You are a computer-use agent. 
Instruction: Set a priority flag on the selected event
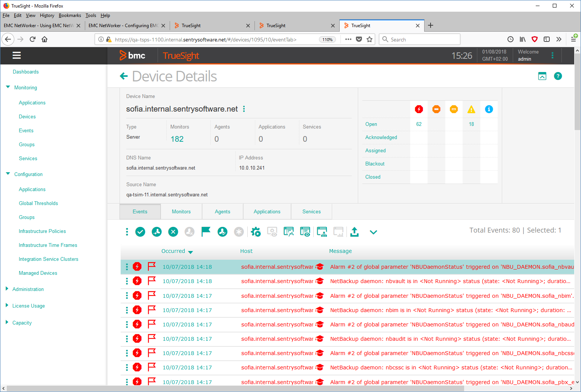(x=206, y=232)
